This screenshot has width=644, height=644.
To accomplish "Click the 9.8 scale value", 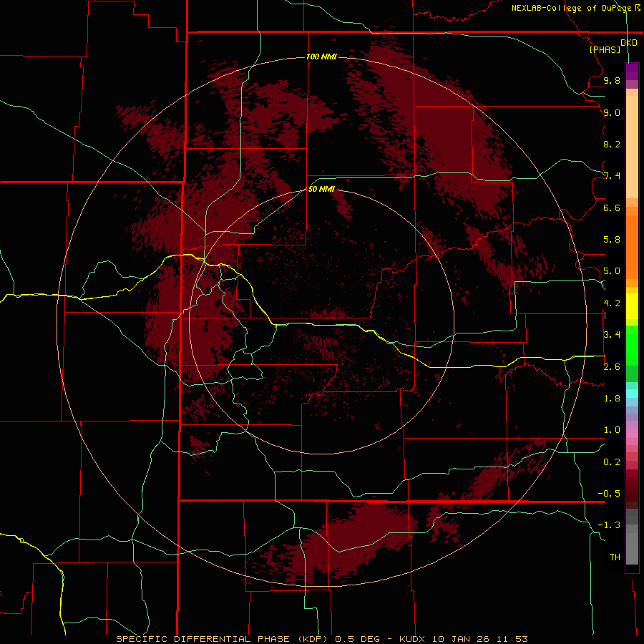I will tap(612, 80).
